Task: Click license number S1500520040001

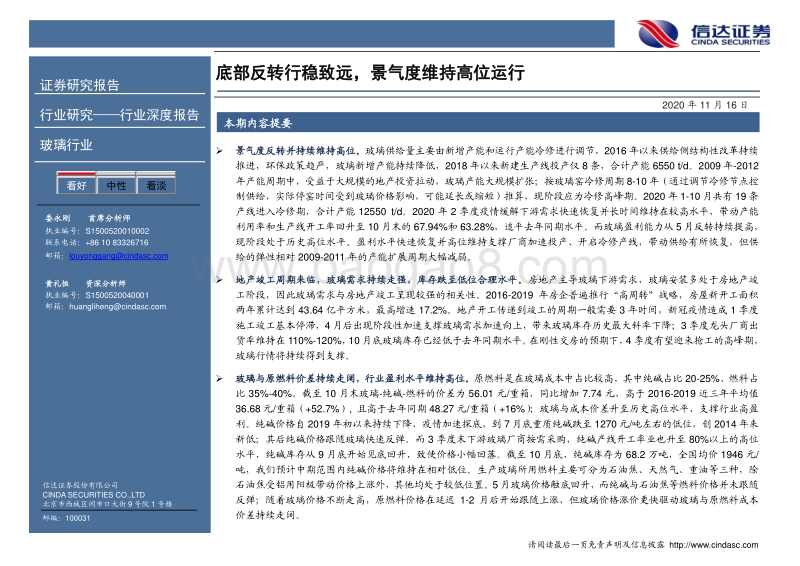Action: [x=117, y=295]
